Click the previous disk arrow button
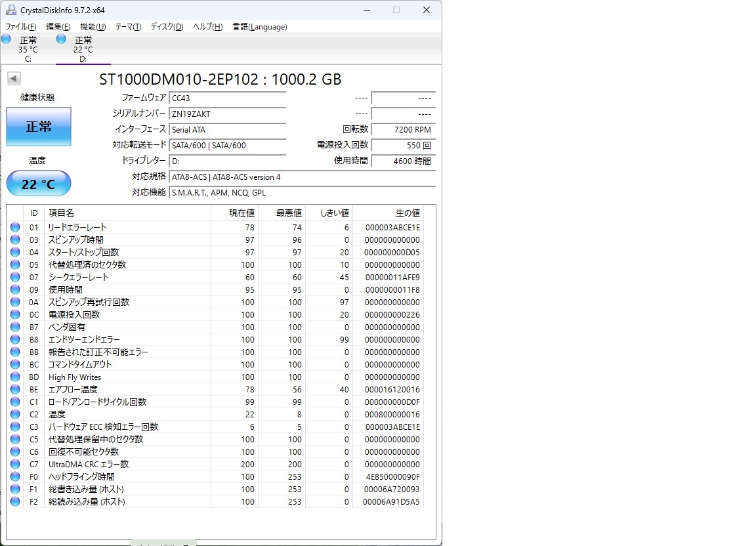 coord(14,78)
